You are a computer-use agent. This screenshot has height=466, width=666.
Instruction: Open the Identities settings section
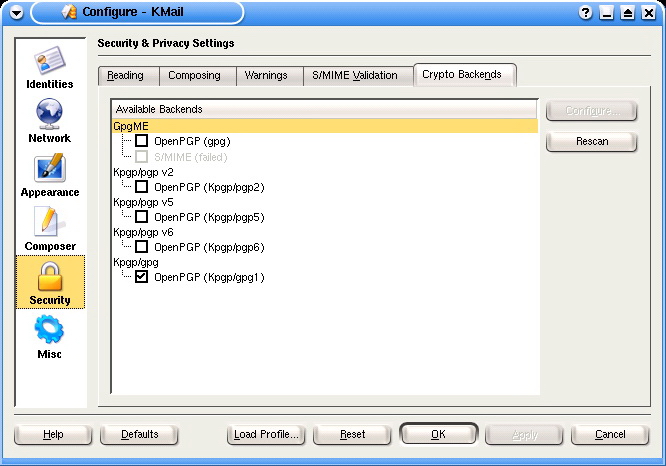50,67
